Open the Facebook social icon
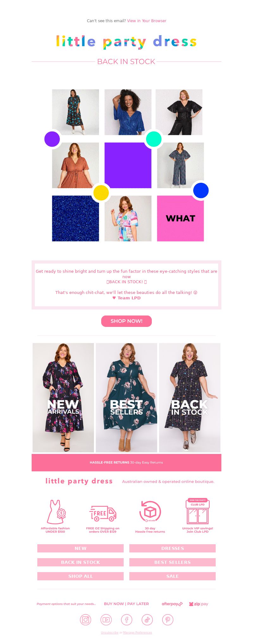This screenshot has width=253, height=644. coord(126,620)
